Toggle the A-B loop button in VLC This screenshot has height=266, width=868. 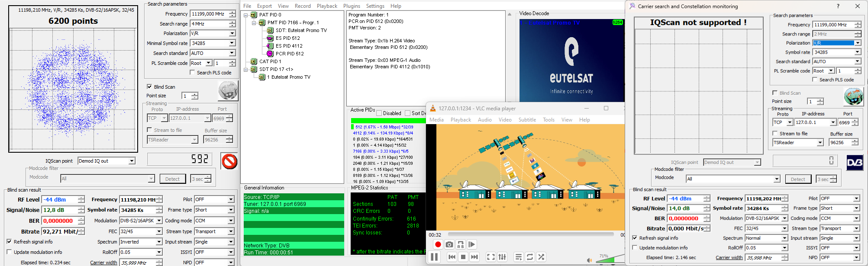[x=461, y=244]
